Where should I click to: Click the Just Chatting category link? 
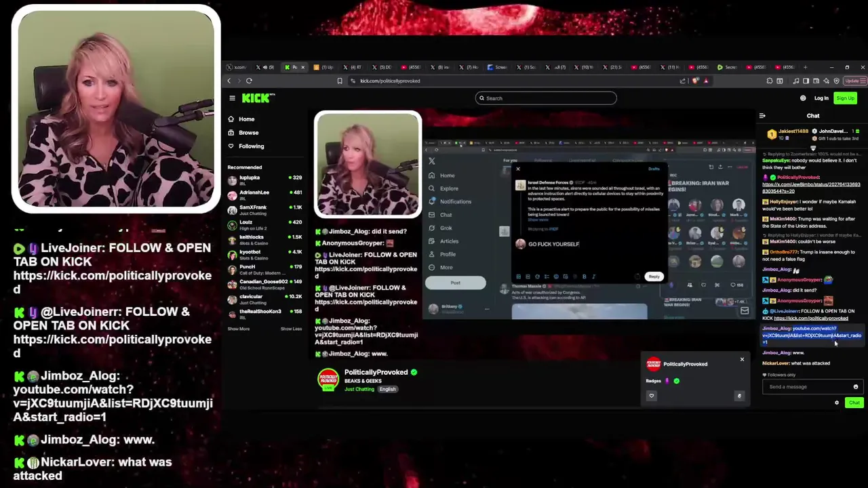coord(359,389)
